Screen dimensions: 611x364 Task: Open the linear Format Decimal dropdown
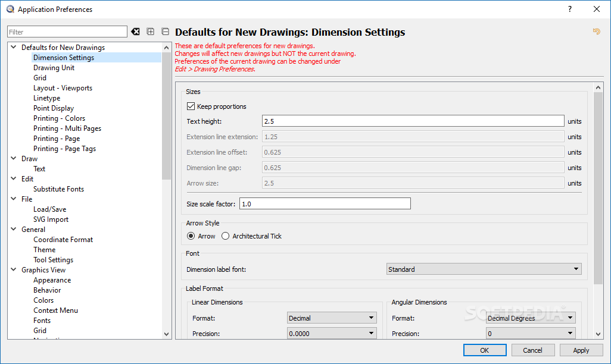point(332,318)
